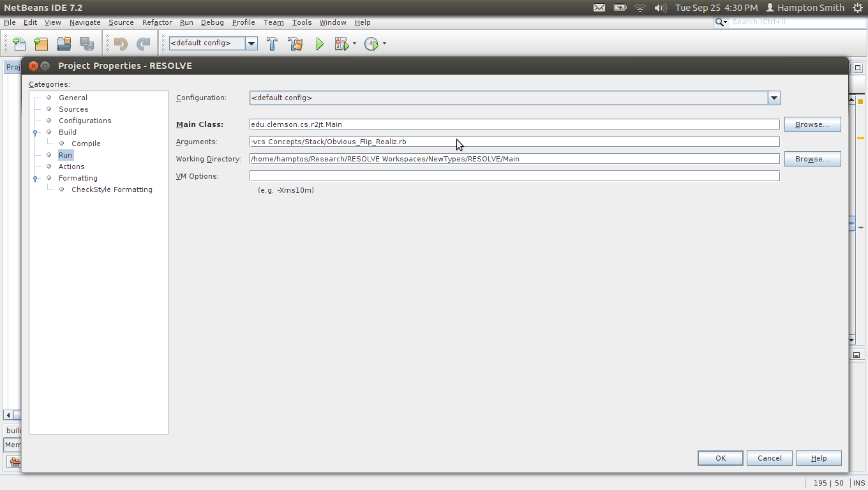The image size is (868, 490).
Task: Click the dialog's Help button
Action: (x=819, y=458)
